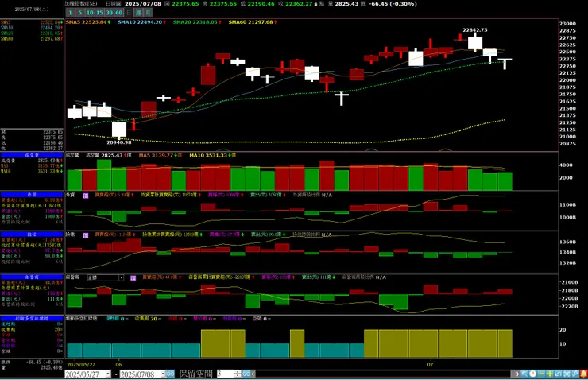The image size is (588, 380).
Task: Click the pencil drawing tool icon
Action: [575, 374]
